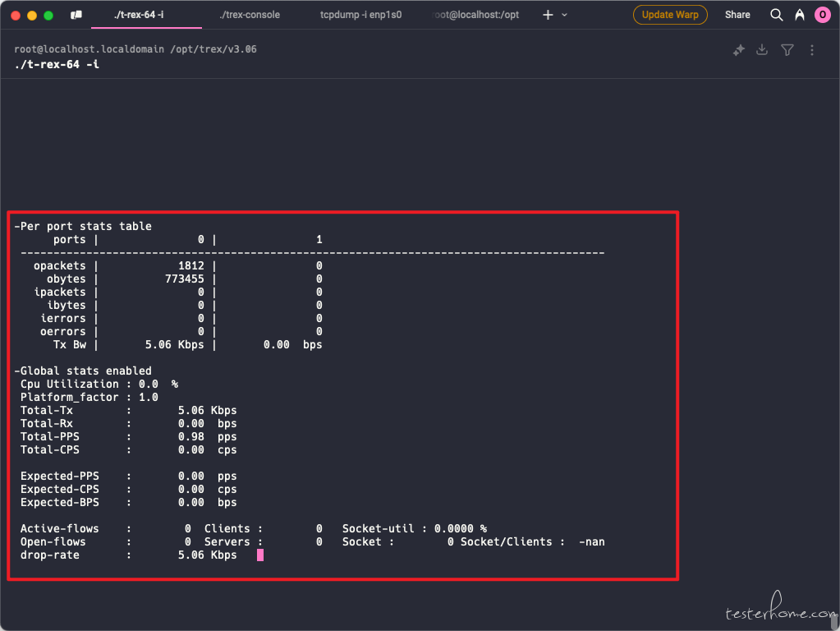Click the Total-Rx row
This screenshot has width=840, height=631.
click(129, 423)
